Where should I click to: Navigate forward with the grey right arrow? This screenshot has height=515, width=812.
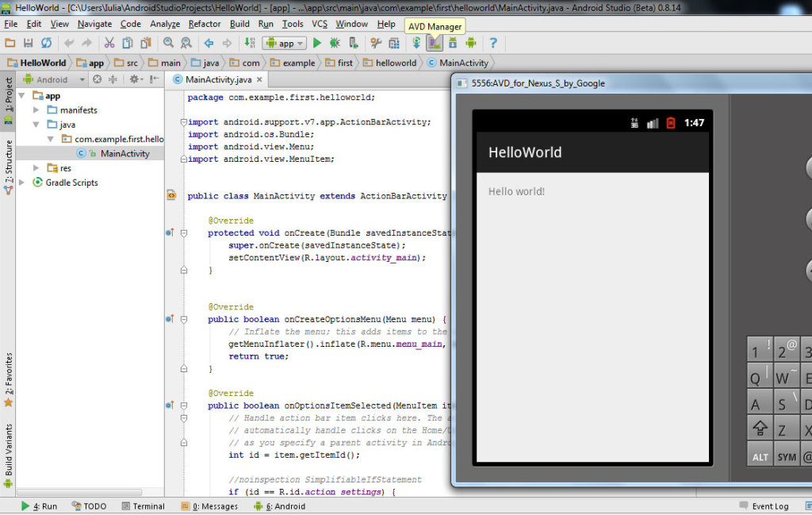coord(227,44)
